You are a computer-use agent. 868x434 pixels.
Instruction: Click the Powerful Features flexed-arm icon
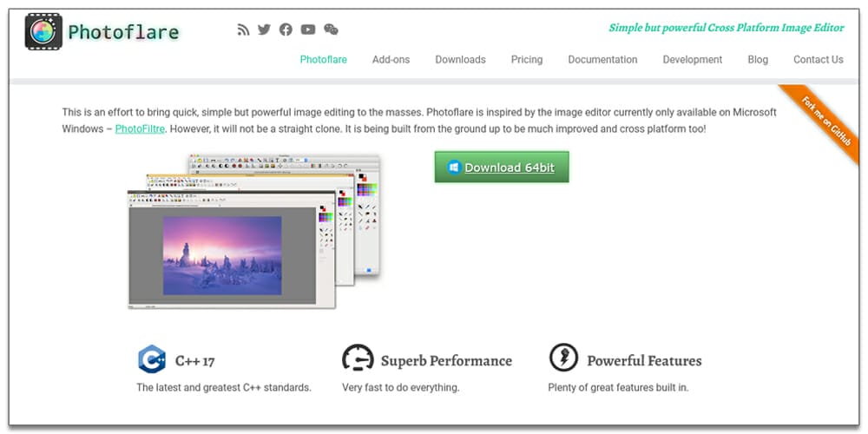(x=563, y=357)
